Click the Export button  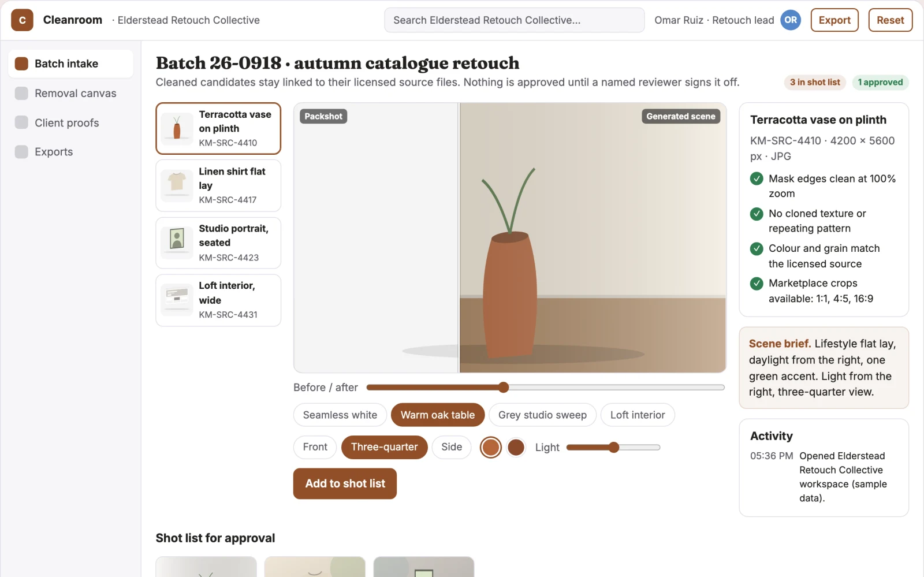[834, 20]
